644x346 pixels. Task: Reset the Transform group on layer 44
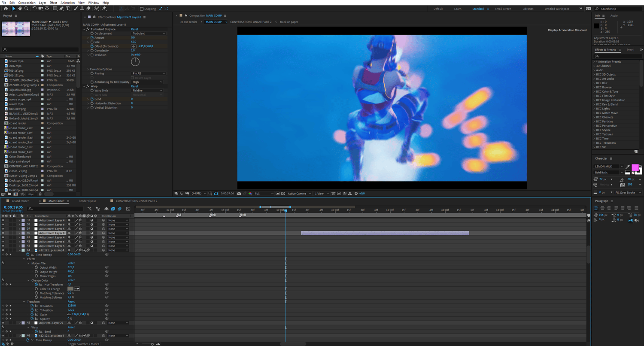(71, 301)
